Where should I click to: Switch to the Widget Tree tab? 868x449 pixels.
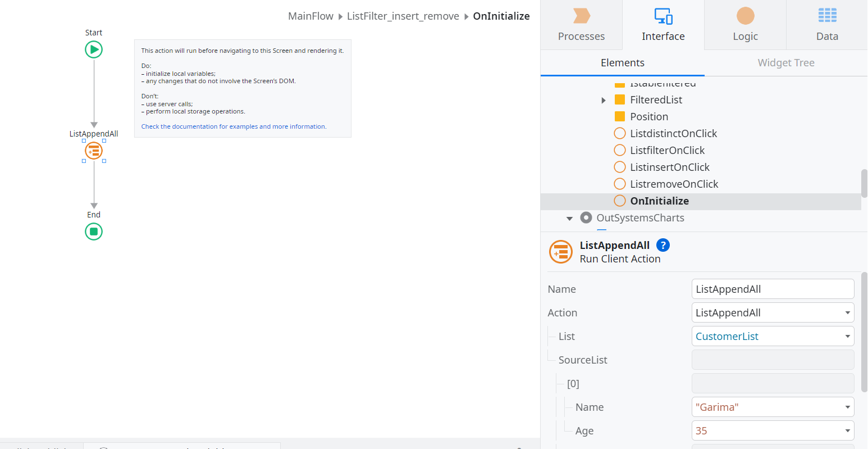click(785, 62)
